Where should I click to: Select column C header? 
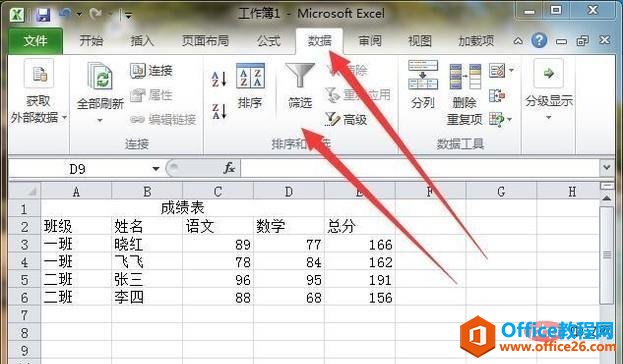pyautogui.click(x=218, y=192)
